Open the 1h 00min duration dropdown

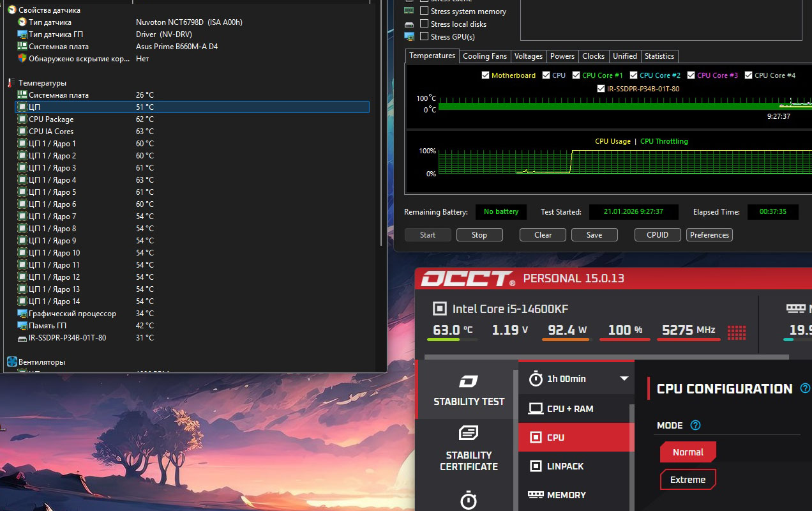pyautogui.click(x=576, y=379)
